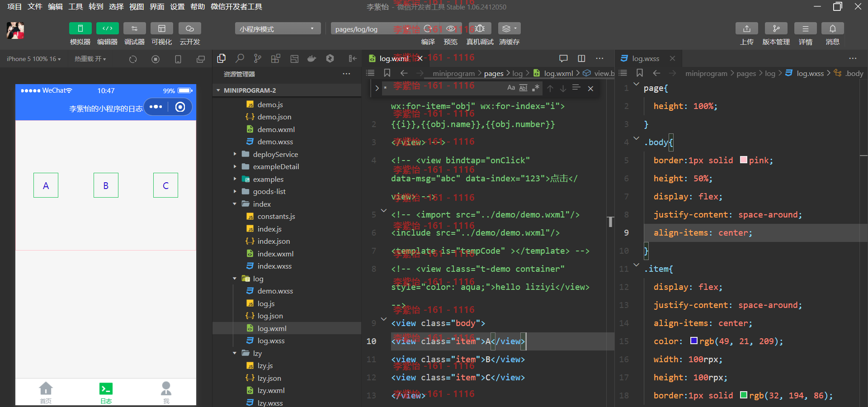868x407 pixels.
Task: Open the mini program mode dropdown
Action: (278, 29)
